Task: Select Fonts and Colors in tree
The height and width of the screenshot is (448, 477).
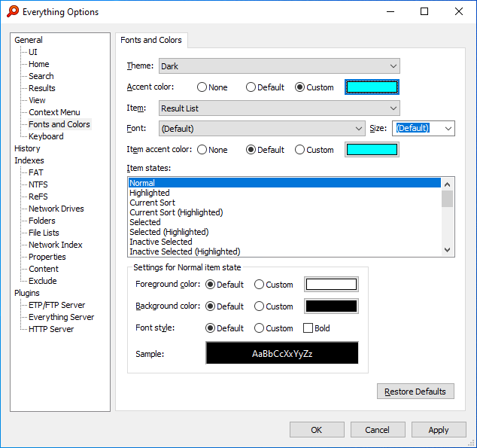Action: pyautogui.click(x=59, y=124)
